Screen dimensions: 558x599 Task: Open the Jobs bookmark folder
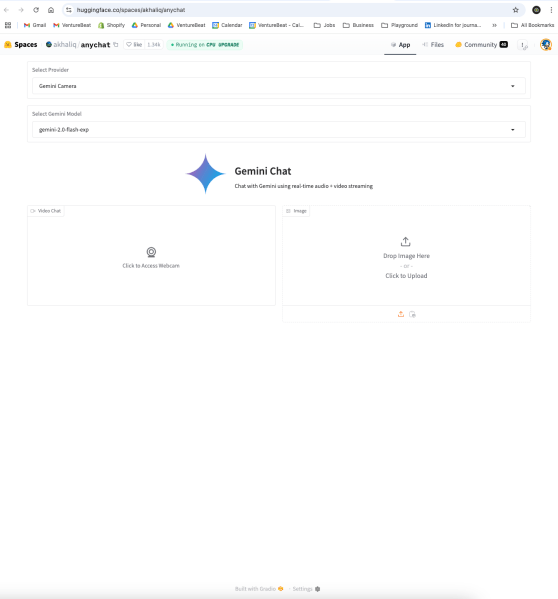[325, 25]
